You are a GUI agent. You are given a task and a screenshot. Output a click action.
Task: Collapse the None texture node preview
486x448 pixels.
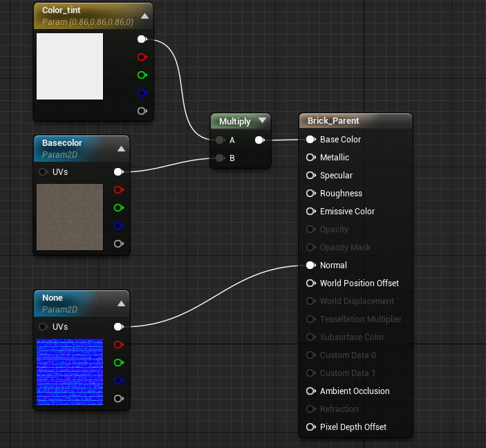pos(122,303)
